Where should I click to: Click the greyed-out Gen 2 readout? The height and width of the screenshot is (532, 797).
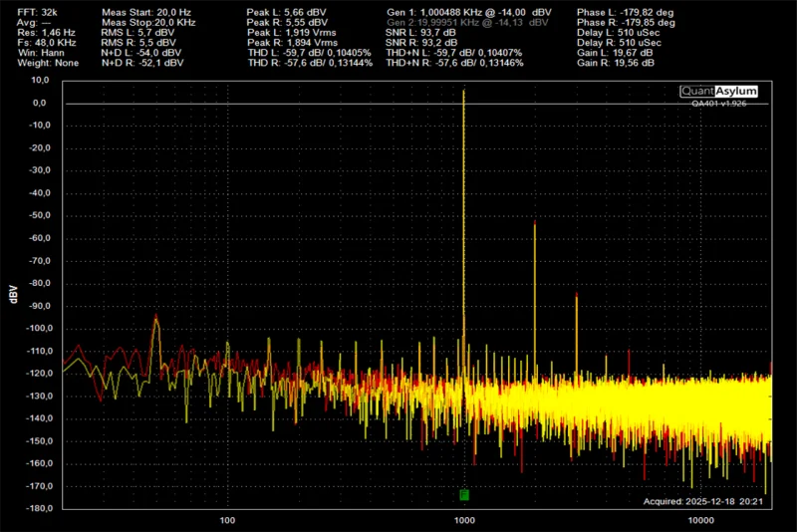467,21
